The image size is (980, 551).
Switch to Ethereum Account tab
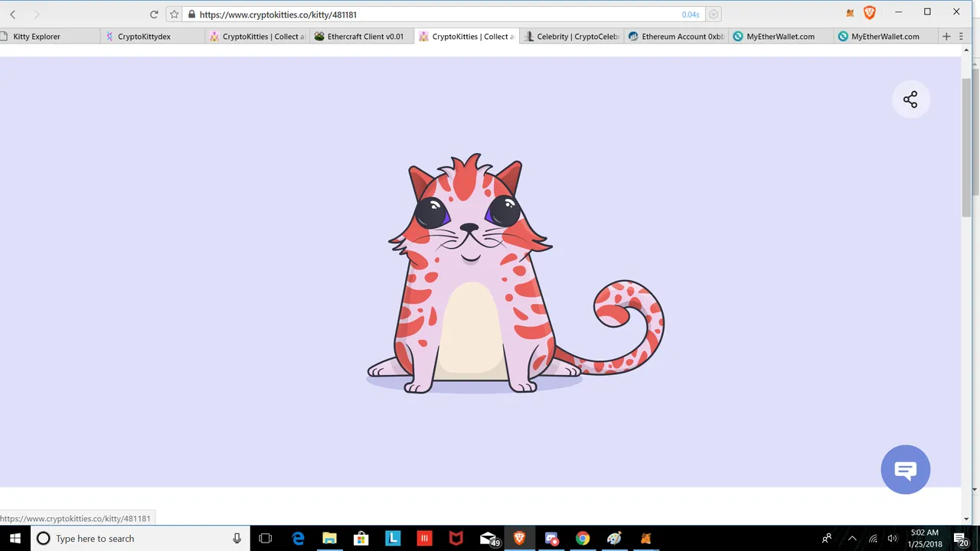click(676, 36)
